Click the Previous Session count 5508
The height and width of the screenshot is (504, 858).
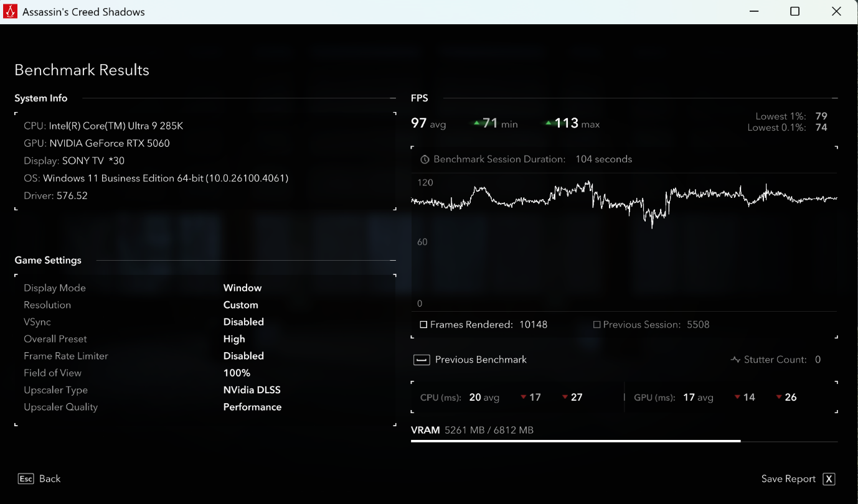[x=698, y=325]
